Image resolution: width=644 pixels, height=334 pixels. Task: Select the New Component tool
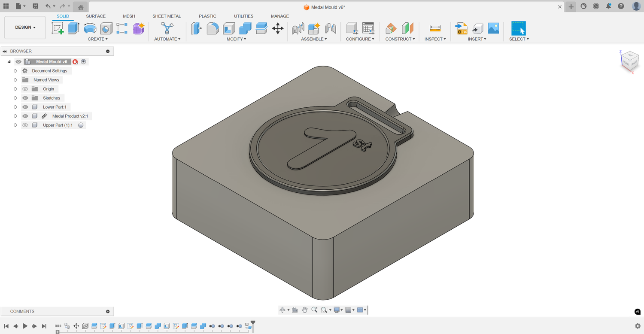click(x=314, y=28)
